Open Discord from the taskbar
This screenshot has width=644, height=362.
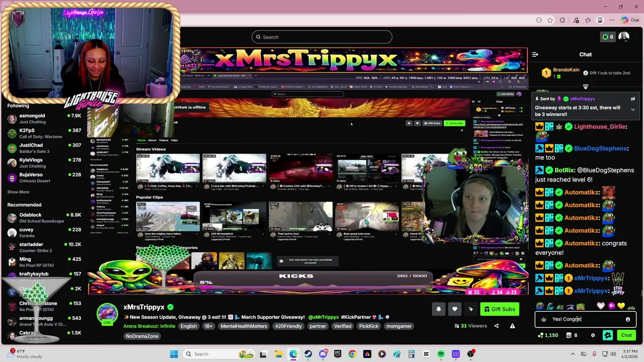(x=323, y=354)
